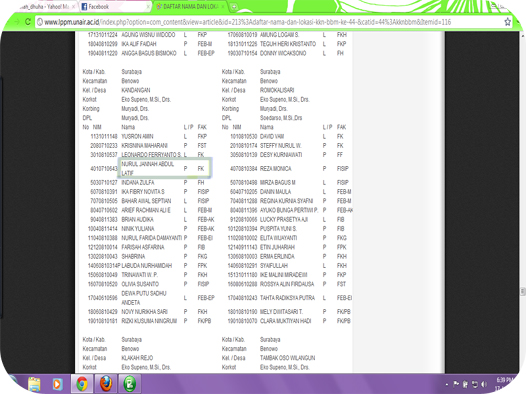Switch to the Mozilla Firefox taskbar icon
The image size is (526, 394).
coord(106,384)
